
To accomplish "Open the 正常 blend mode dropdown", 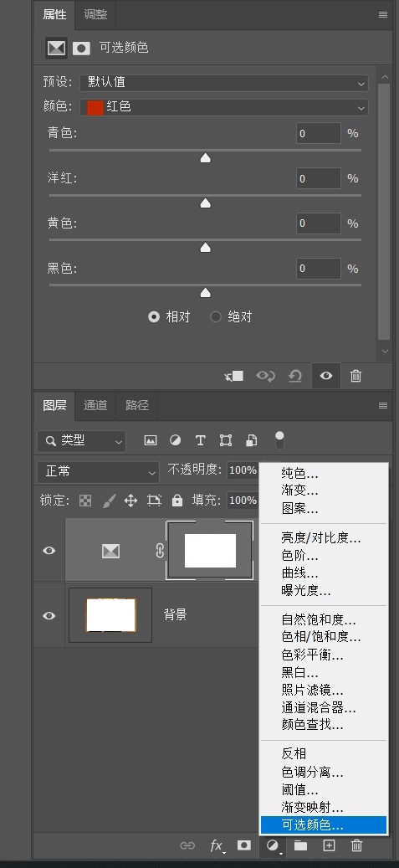I will 98,472.
